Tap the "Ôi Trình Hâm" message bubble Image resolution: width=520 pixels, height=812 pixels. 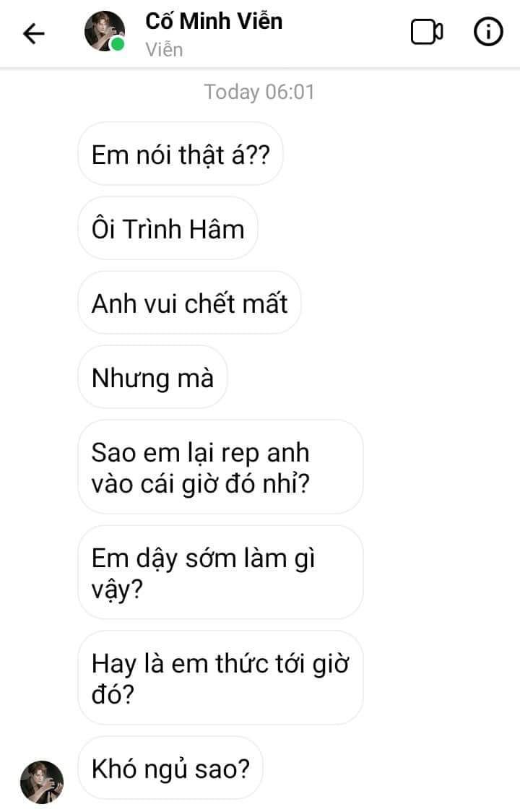pyautogui.click(x=168, y=228)
